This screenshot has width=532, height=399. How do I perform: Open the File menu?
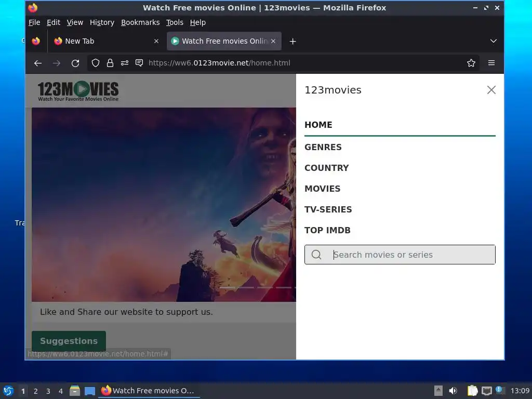point(34,22)
